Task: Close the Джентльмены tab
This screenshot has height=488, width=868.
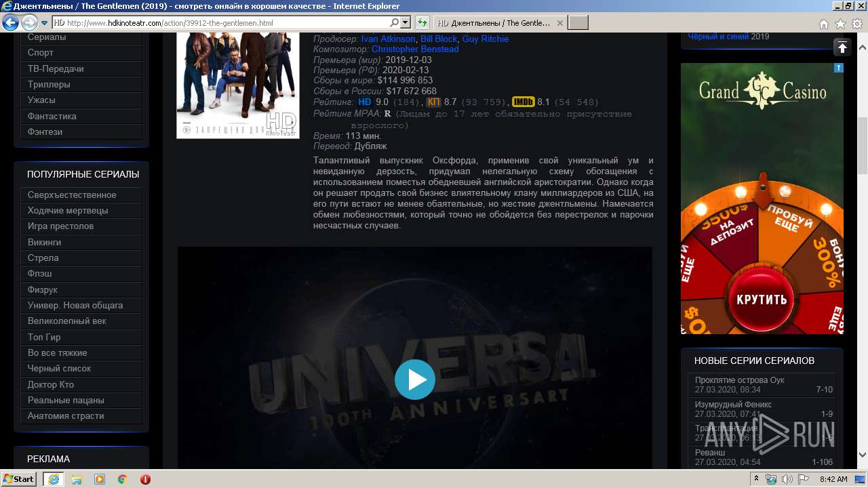Action: click(560, 23)
